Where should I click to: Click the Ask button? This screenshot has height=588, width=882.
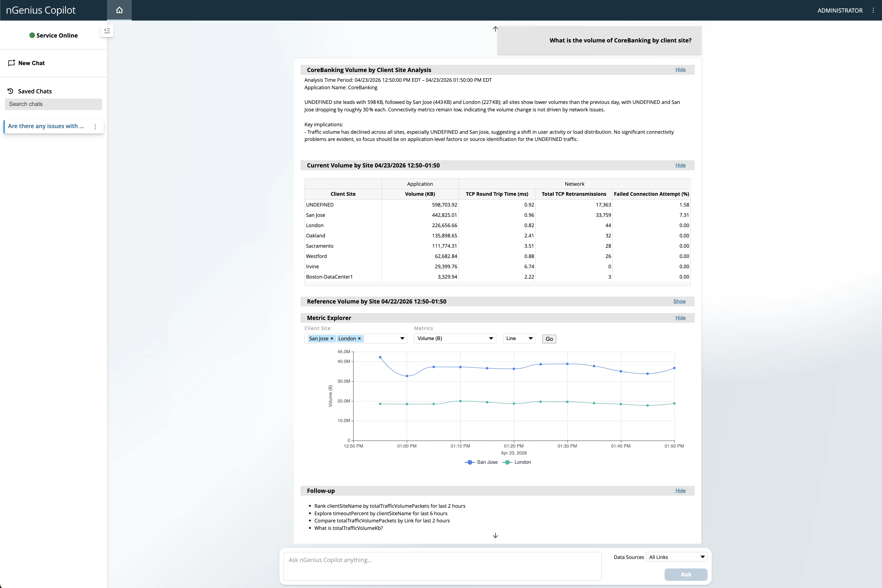coord(685,575)
